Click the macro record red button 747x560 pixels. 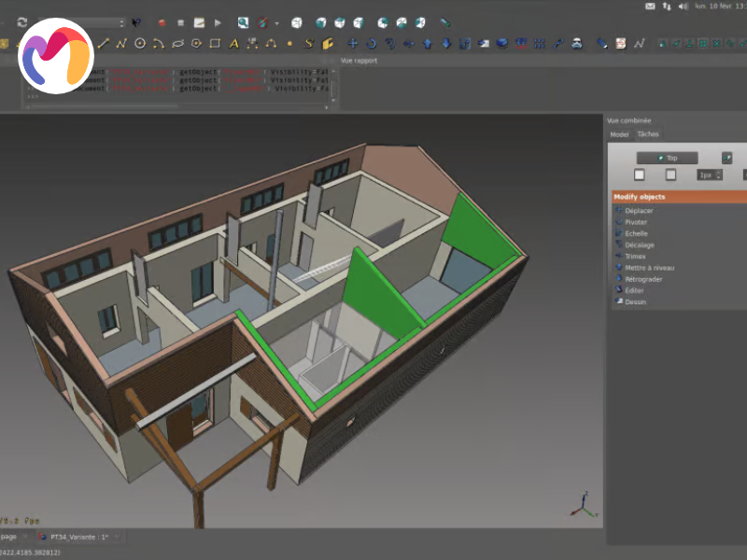click(162, 21)
